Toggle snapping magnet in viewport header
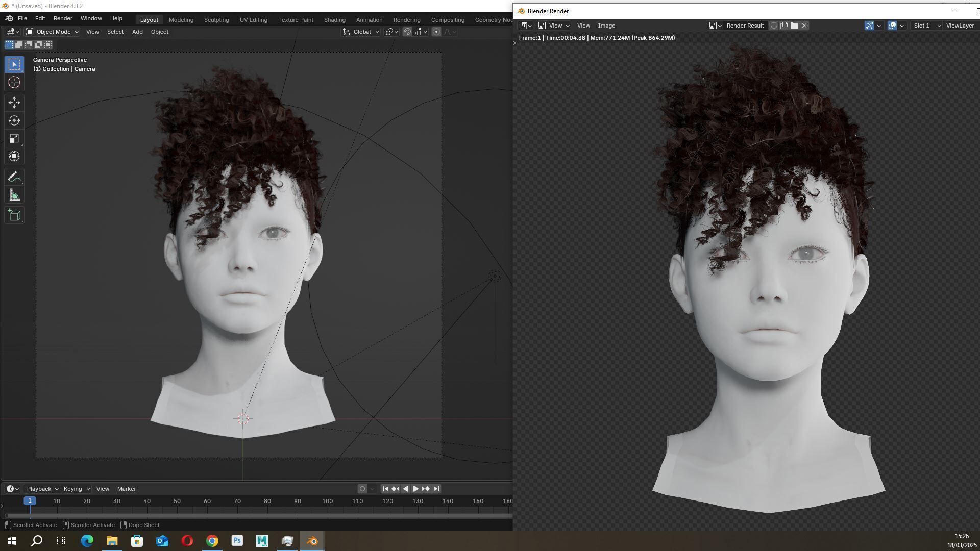Viewport: 980px width, 551px height. pos(407,32)
